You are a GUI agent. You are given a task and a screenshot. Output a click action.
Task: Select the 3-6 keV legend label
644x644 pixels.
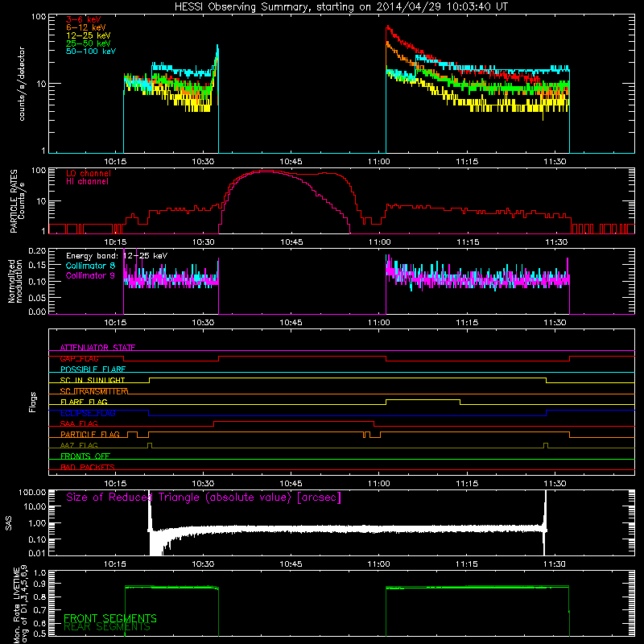[x=84, y=19]
